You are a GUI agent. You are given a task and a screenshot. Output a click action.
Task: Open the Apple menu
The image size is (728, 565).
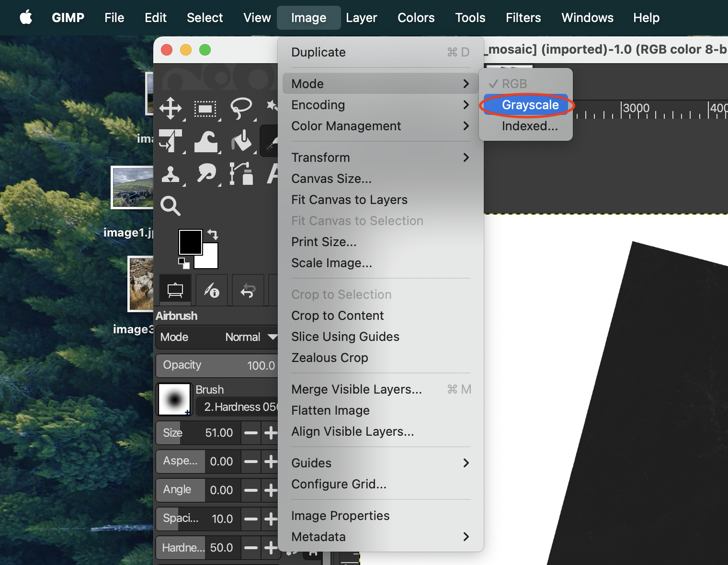(x=26, y=18)
